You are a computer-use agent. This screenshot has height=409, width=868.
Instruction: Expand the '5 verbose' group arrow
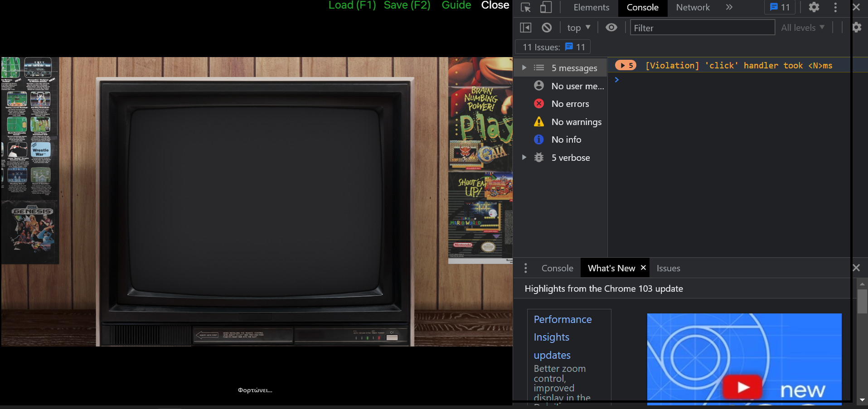tap(524, 157)
